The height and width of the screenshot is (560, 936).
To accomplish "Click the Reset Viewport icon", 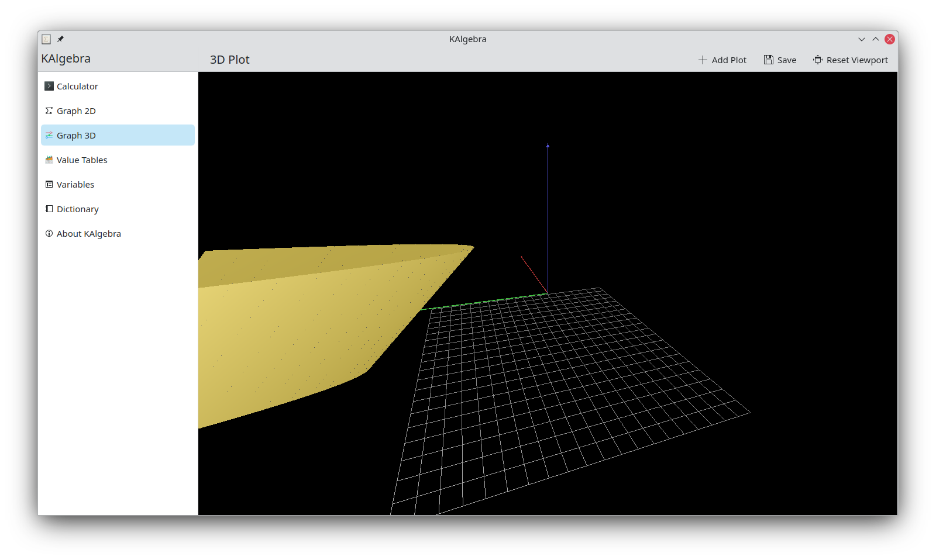I will pyautogui.click(x=818, y=60).
